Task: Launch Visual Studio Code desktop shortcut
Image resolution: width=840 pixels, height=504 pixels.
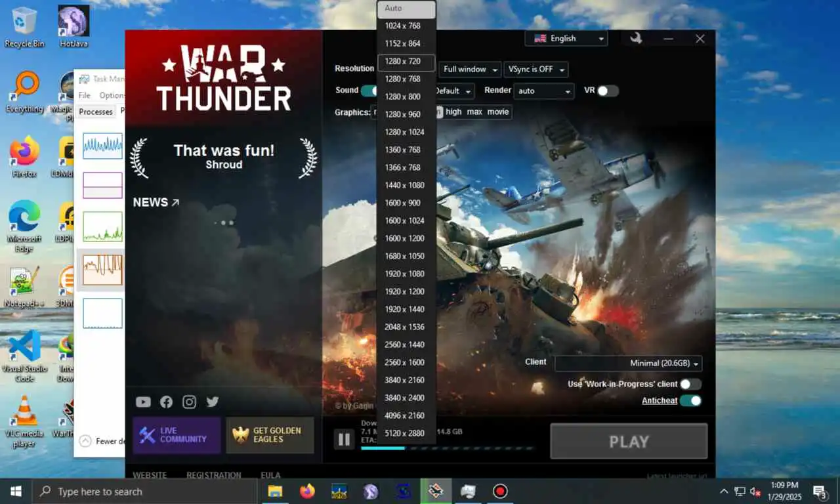Action: tap(24, 356)
